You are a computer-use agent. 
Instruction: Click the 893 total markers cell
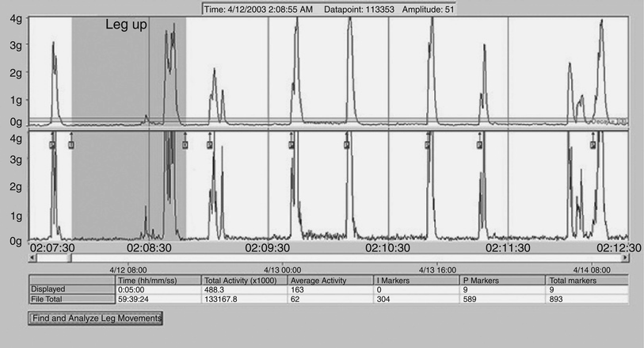pos(587,299)
